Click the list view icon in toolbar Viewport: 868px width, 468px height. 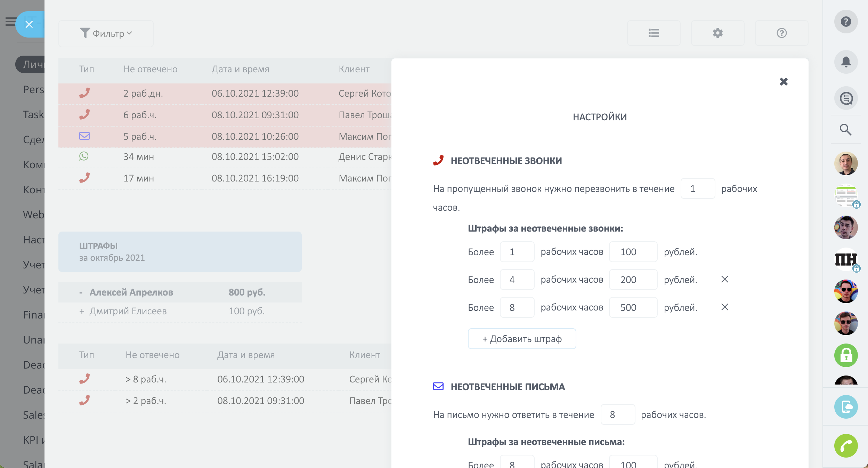click(654, 33)
